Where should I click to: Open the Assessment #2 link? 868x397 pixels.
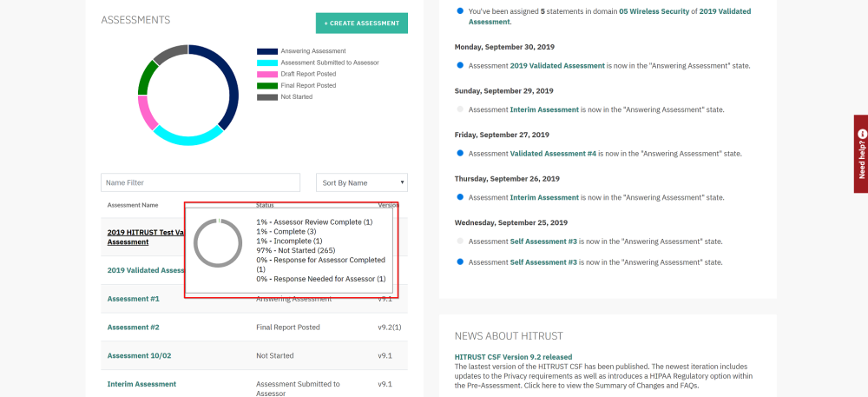coord(134,328)
